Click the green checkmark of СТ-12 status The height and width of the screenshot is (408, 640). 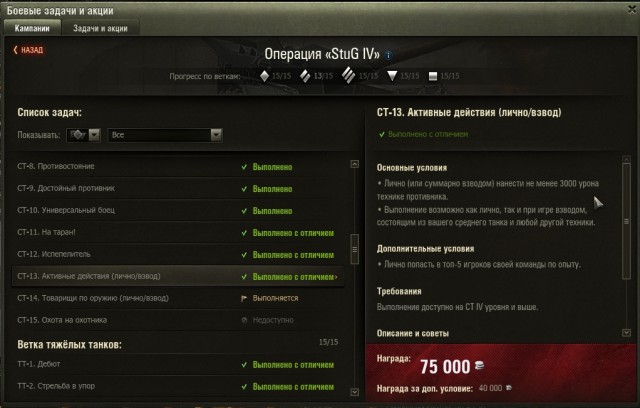tap(244, 255)
